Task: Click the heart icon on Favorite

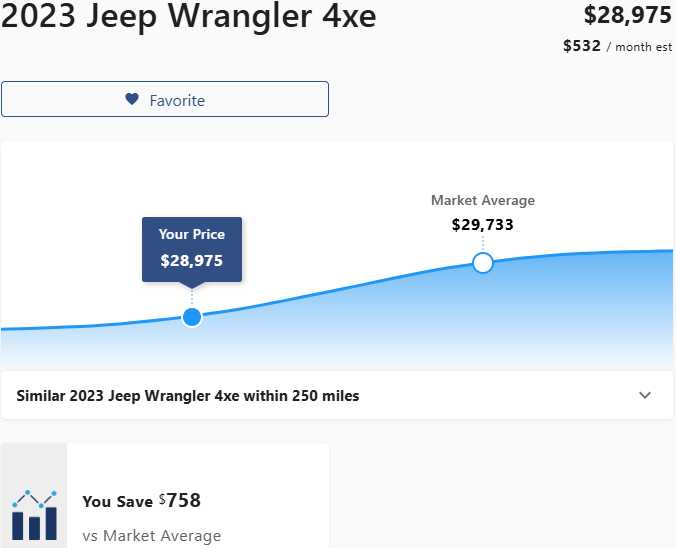Action: click(x=132, y=100)
